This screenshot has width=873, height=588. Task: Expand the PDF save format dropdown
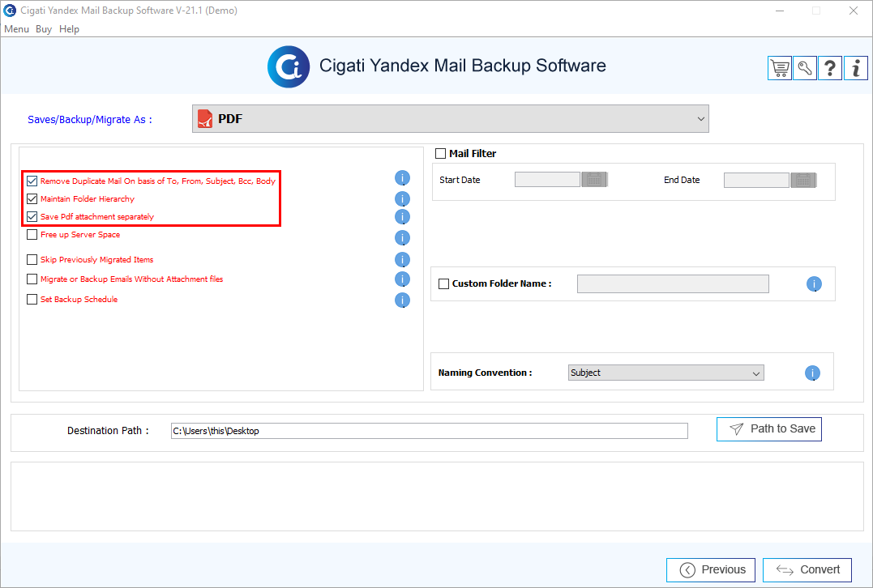point(451,118)
